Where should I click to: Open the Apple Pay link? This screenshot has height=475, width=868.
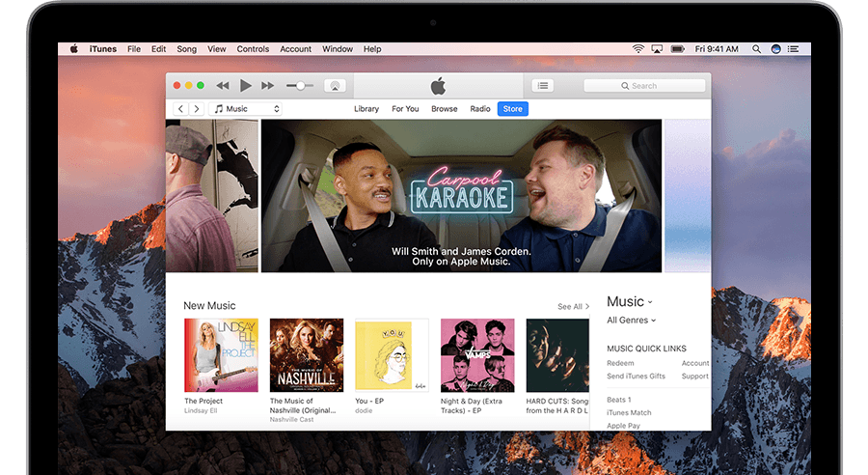(x=623, y=426)
